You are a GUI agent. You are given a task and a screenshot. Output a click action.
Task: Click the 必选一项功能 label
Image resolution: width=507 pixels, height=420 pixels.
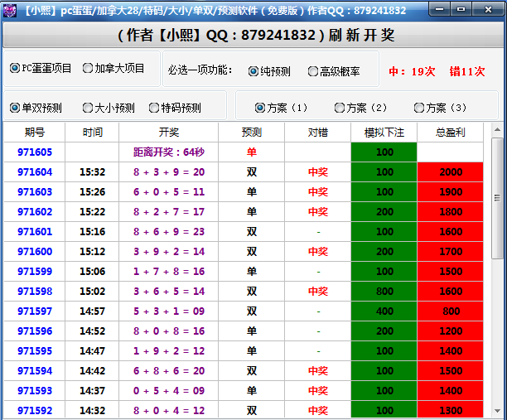coord(200,70)
